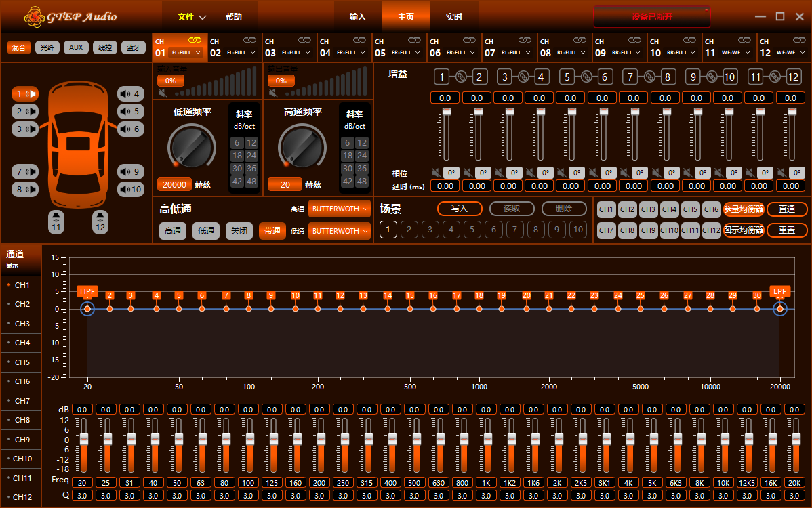Click the 写入 scene write button
This screenshot has width=812, height=508.
click(460, 209)
